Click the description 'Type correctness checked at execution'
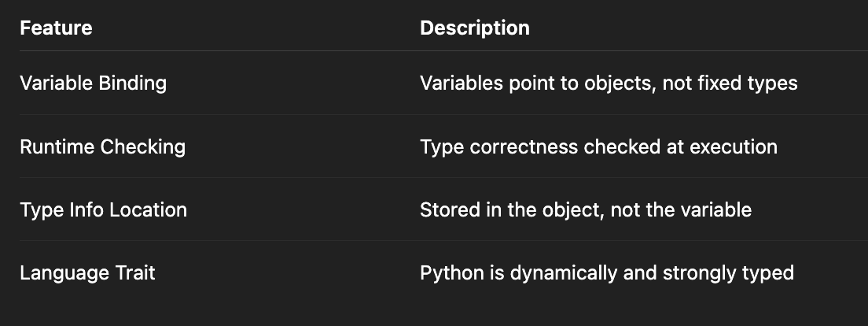 click(x=598, y=146)
